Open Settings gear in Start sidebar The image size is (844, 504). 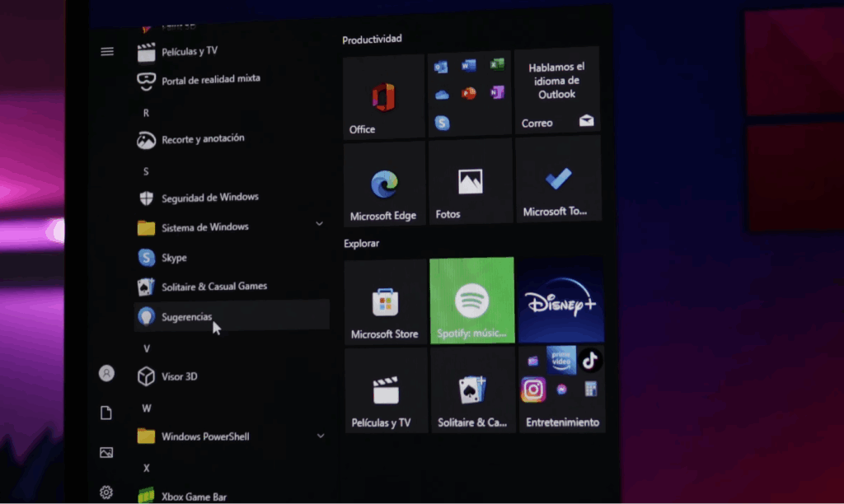(106, 492)
